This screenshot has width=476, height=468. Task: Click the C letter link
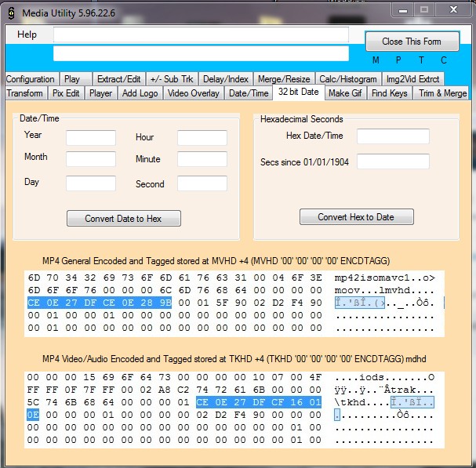pyautogui.click(x=444, y=60)
